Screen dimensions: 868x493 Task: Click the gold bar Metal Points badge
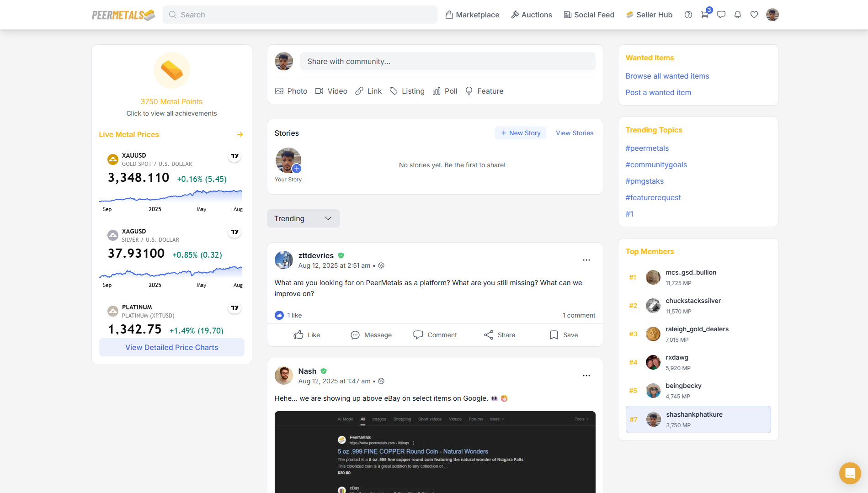pos(172,70)
